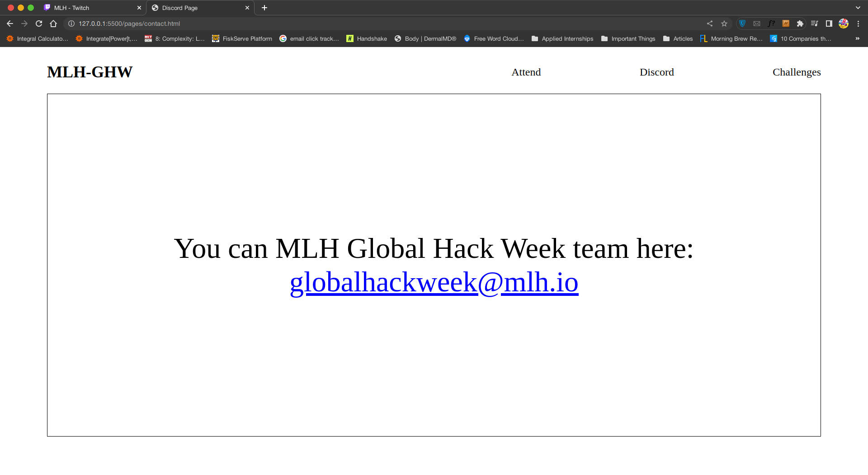Open the Bitwarden shield extension
The image size is (868, 475).
pyautogui.click(x=742, y=24)
